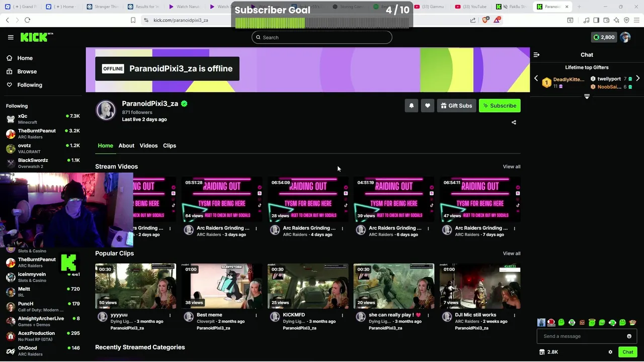Bookmark this page icon in address bar

[x=133, y=20]
